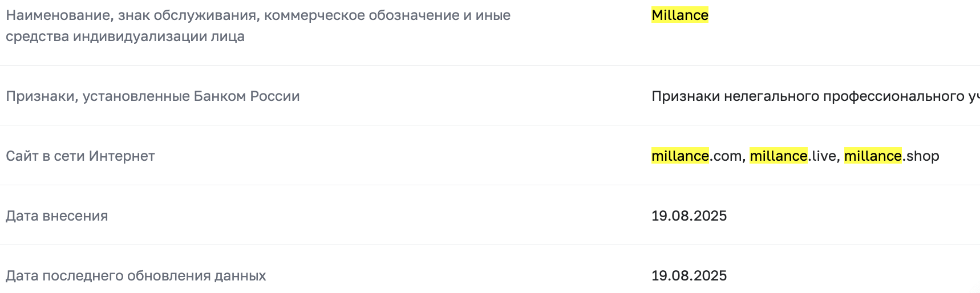Select the 'Признаки, установленные Банком России' label

pos(152,96)
